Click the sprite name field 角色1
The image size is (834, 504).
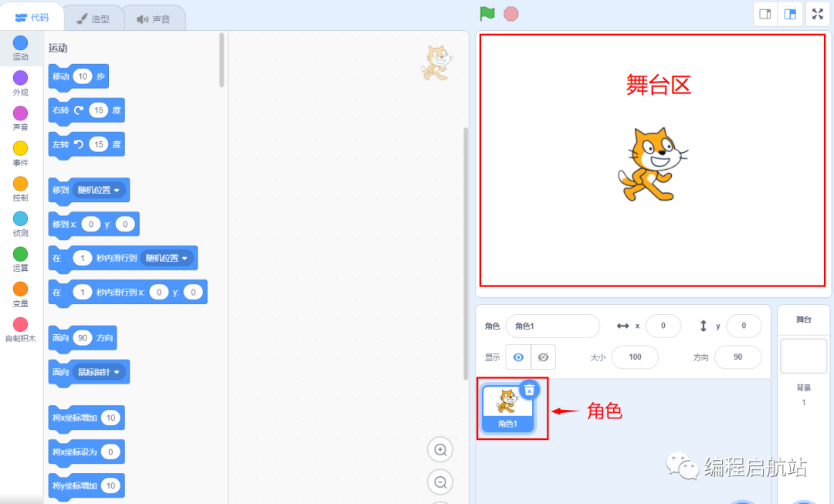[553, 326]
